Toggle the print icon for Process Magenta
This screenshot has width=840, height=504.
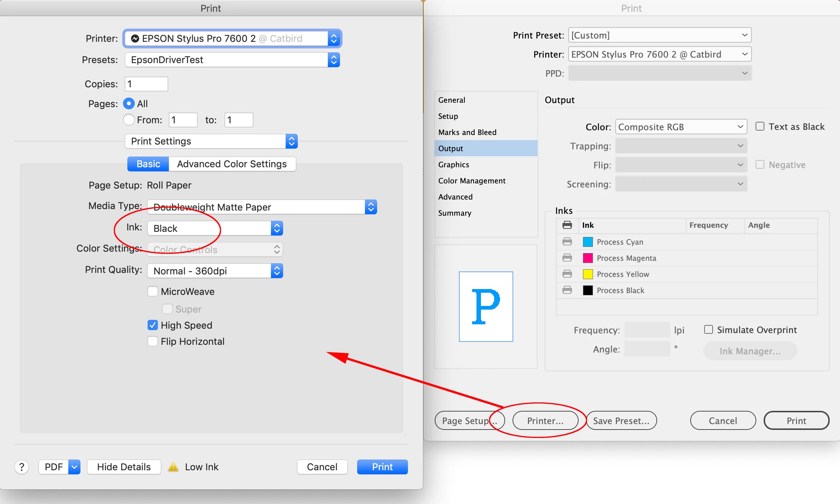[x=567, y=258]
